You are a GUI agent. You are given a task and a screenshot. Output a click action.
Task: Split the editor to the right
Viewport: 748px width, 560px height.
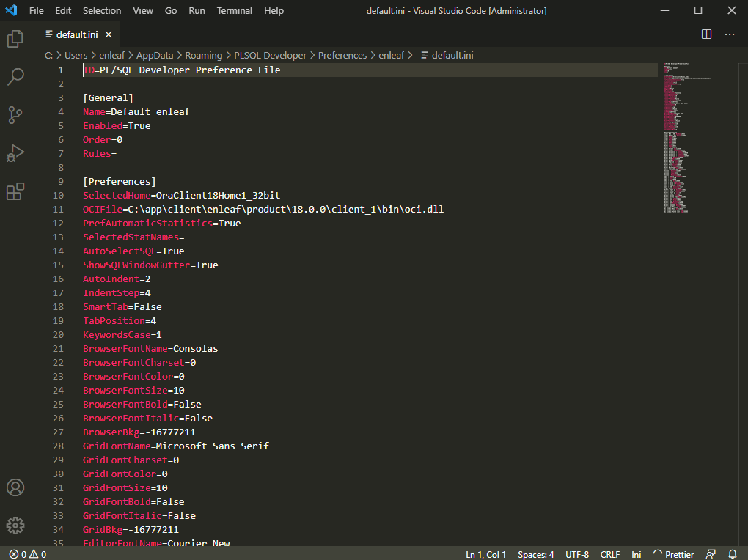click(706, 34)
